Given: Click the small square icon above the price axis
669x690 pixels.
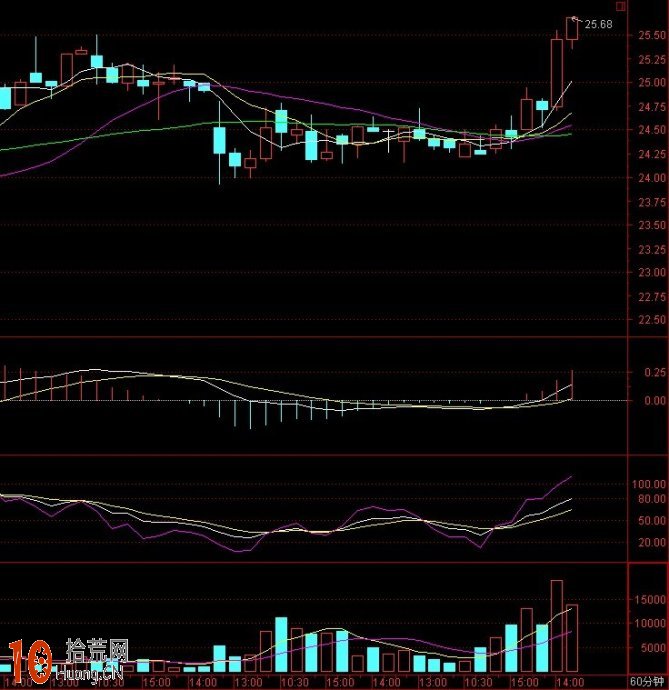Looking at the screenshot, I should coord(620,6).
